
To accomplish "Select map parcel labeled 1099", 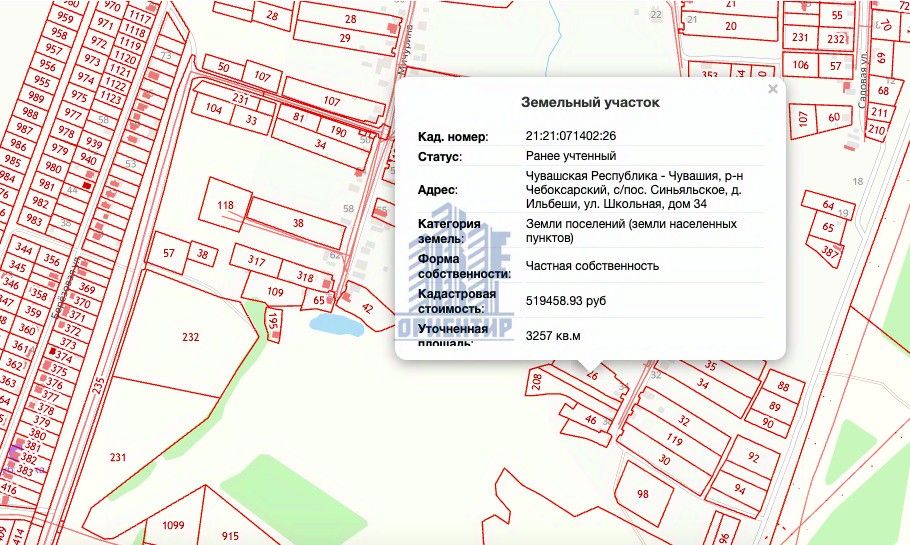I will click(x=173, y=525).
